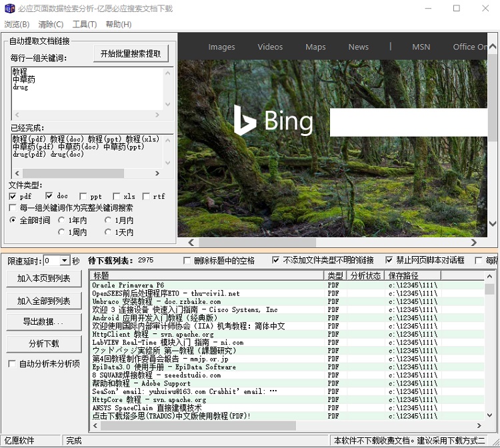This screenshot has height=448, width=500.
Task: Select row 8 SQUARE焊接教程 - seeedstudio.com
Action: point(287,375)
